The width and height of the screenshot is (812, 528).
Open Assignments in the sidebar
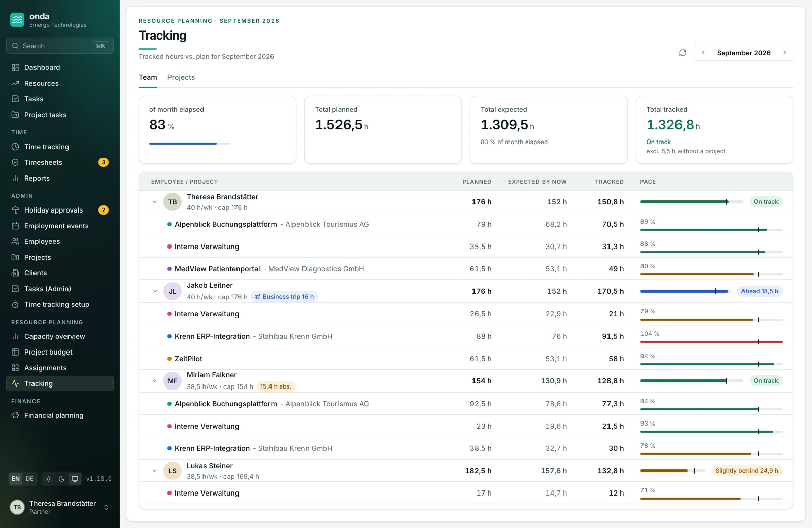(x=60, y=368)
